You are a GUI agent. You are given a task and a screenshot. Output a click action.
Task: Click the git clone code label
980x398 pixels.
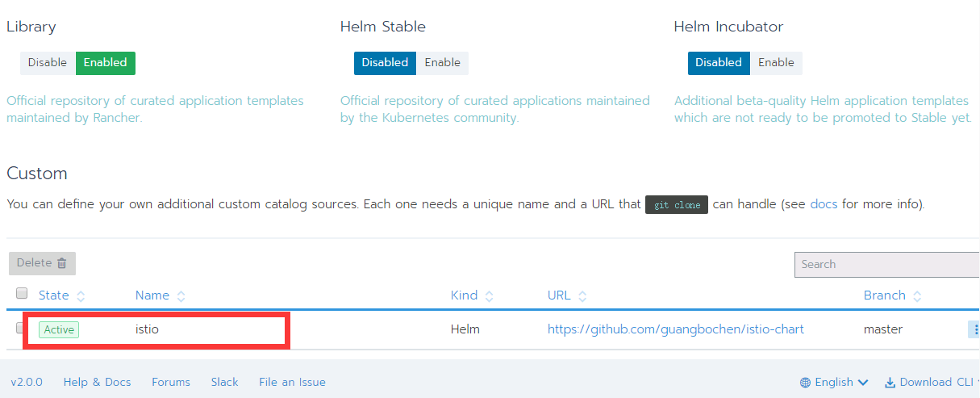pyautogui.click(x=676, y=205)
